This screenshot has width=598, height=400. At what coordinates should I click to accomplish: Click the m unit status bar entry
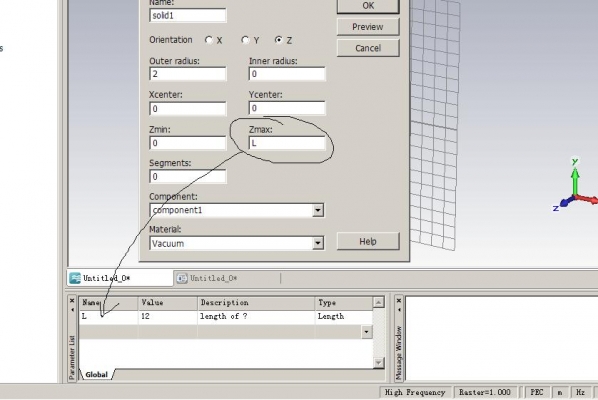[559, 392]
